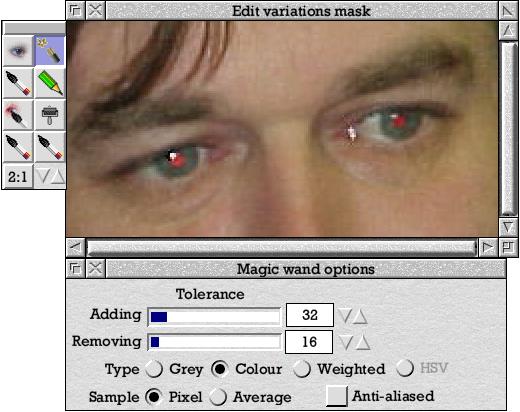Click the vertical scrollbar down arrow

(508, 227)
